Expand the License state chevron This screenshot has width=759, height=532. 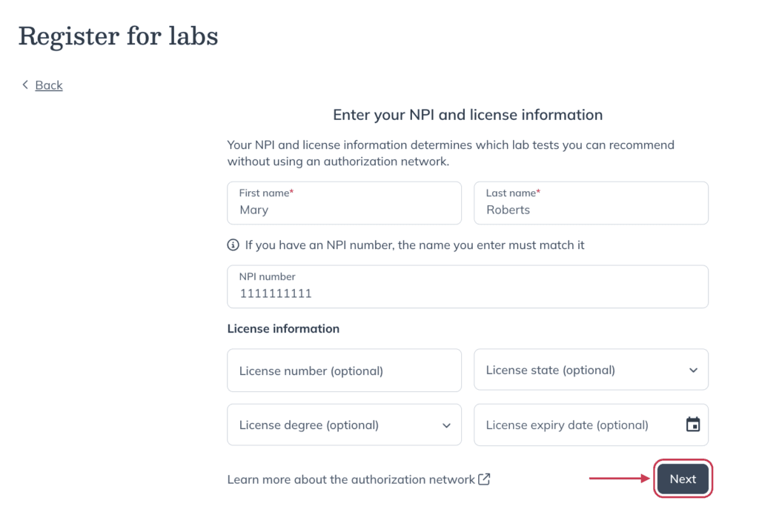(x=693, y=370)
